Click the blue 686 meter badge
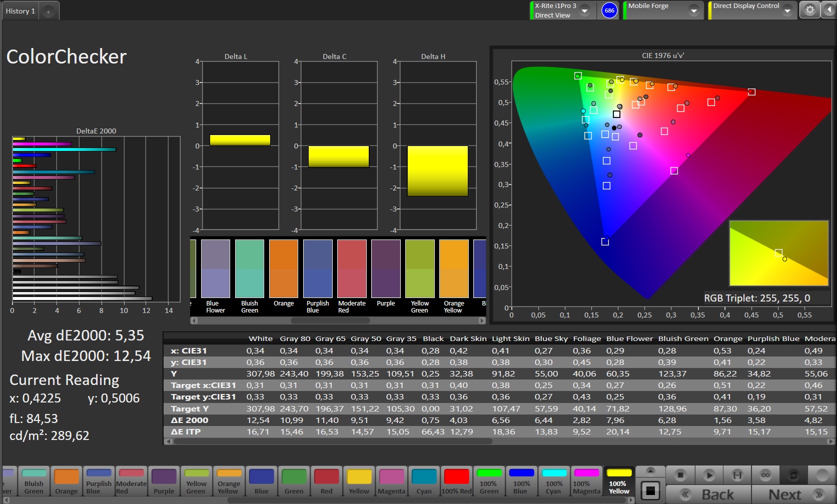The image size is (837, 504). (609, 10)
